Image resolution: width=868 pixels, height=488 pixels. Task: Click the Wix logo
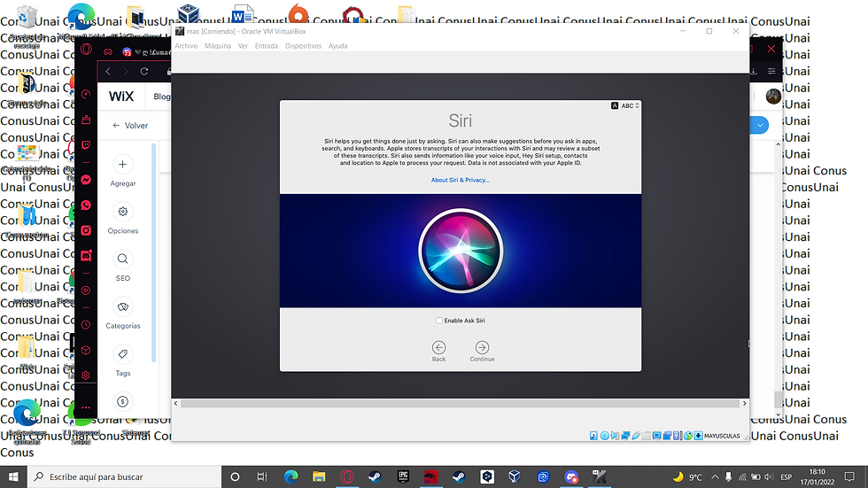[x=121, y=97]
